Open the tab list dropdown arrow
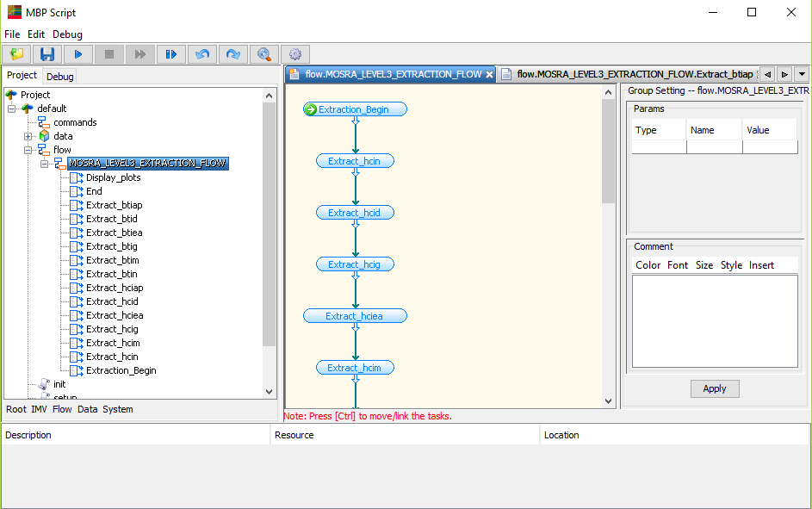The width and height of the screenshot is (812, 509). 802,74
